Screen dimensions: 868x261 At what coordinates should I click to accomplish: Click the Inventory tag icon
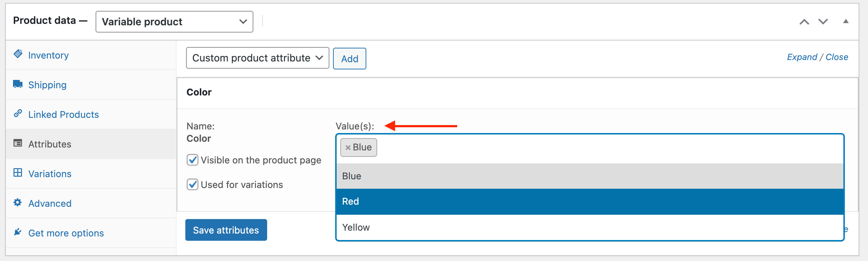tap(18, 54)
